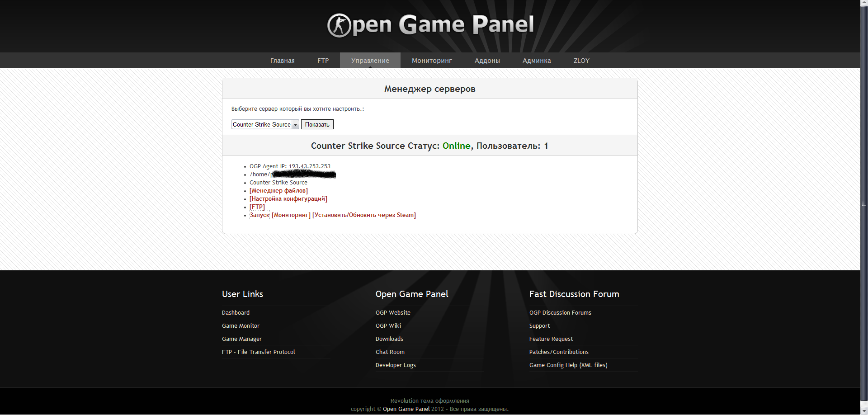
Task: Open the Dashboard footer link
Action: [x=236, y=313]
